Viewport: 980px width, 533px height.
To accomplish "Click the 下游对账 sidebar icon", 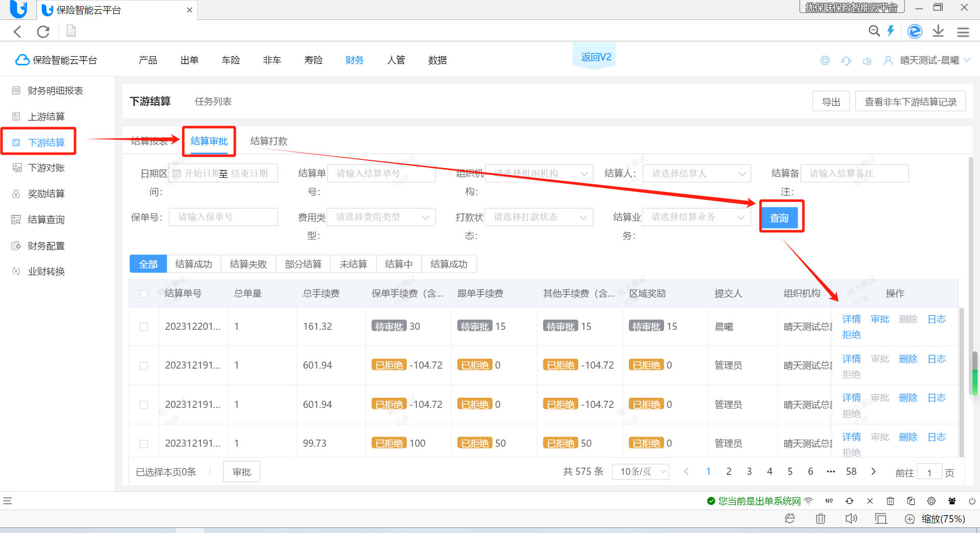I will 17,168.
